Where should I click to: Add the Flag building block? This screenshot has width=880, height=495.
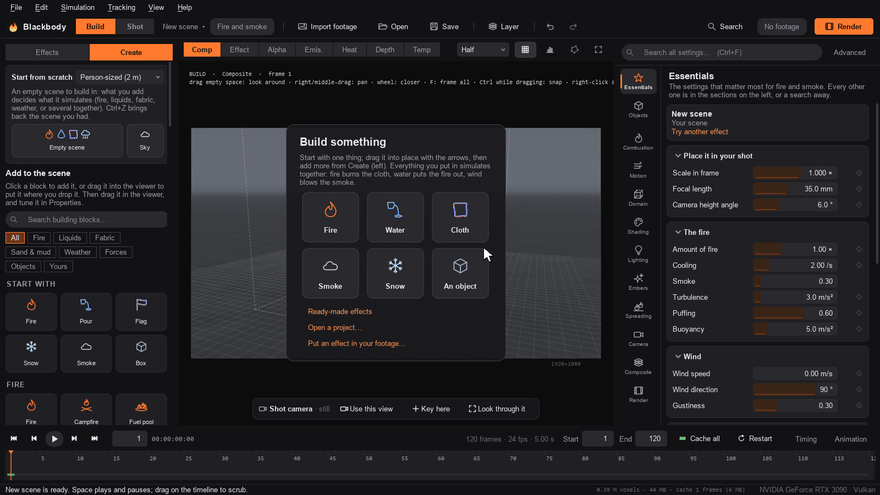(x=141, y=311)
